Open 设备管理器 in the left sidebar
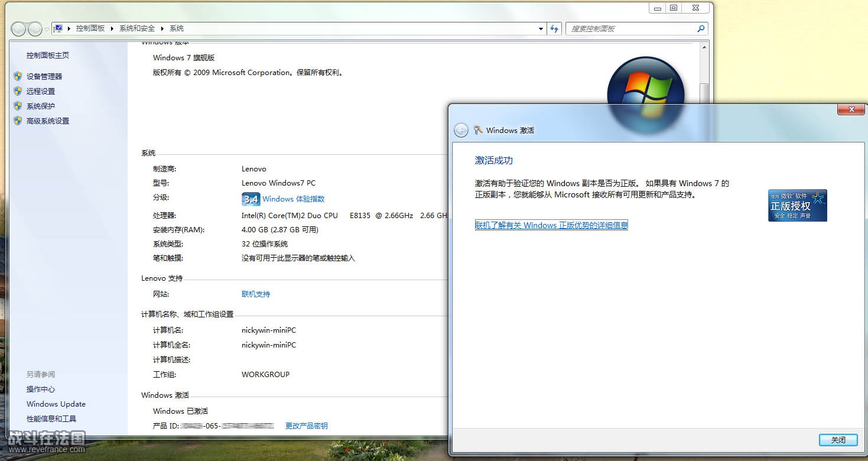Image resolution: width=868 pixels, height=461 pixels. [x=44, y=76]
